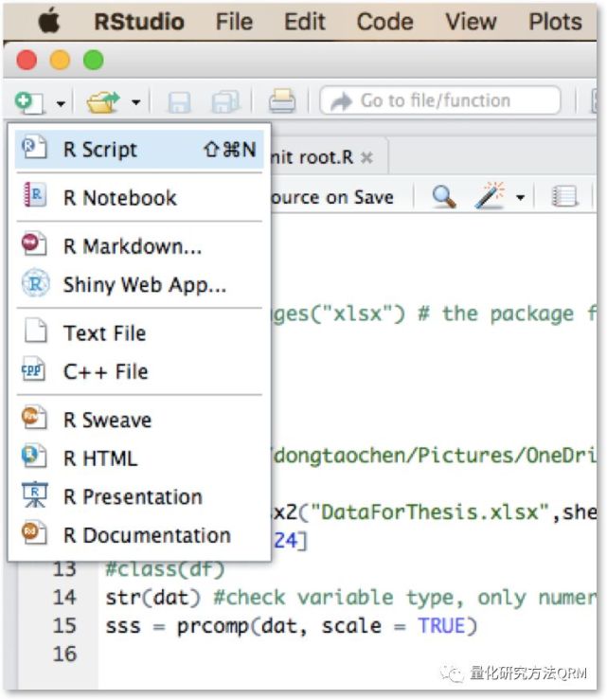Expand the recent files dropdown arrow
This screenshot has height=700, width=607.
point(136,102)
